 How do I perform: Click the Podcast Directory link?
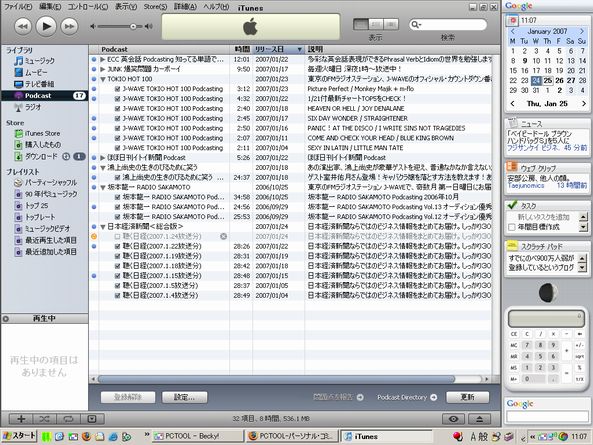tap(407, 397)
